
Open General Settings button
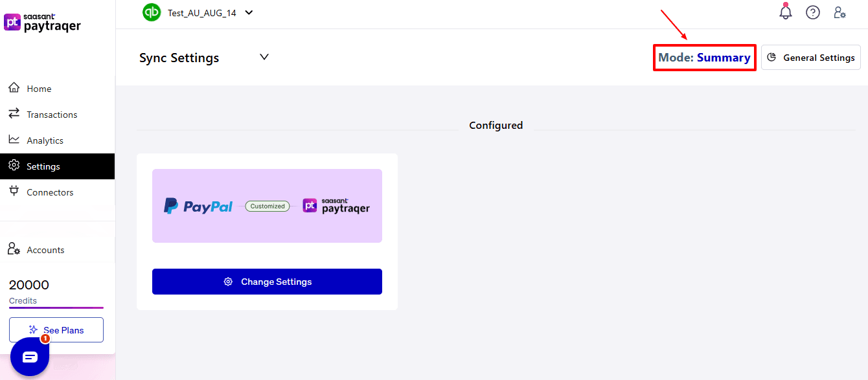coord(811,58)
